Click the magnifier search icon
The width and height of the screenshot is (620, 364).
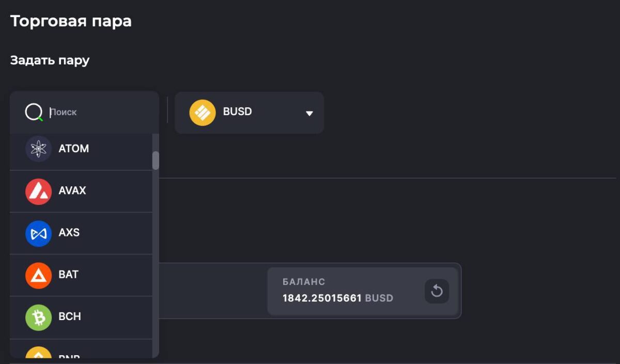(x=34, y=112)
